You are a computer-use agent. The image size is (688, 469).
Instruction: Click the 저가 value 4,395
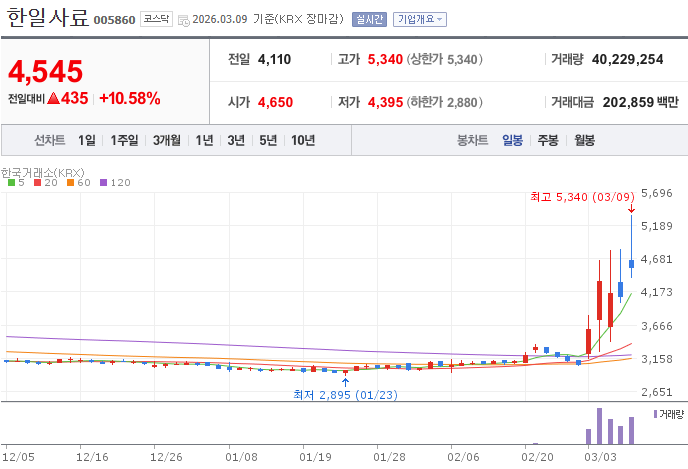(385, 102)
